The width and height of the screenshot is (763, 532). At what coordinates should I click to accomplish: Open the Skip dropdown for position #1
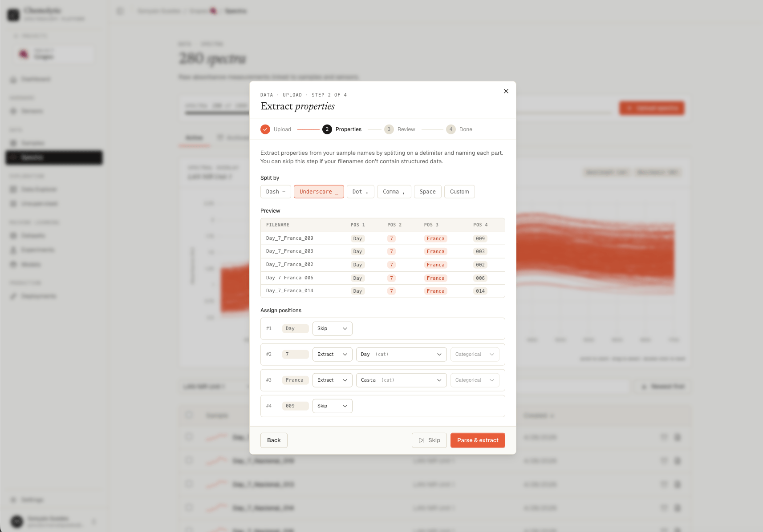[x=333, y=329]
